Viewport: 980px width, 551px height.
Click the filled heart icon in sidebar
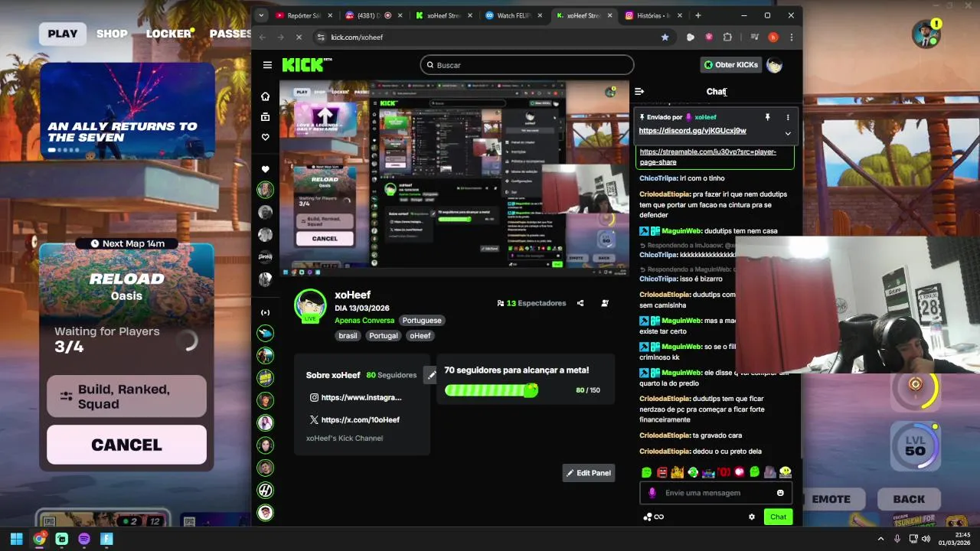coord(265,169)
